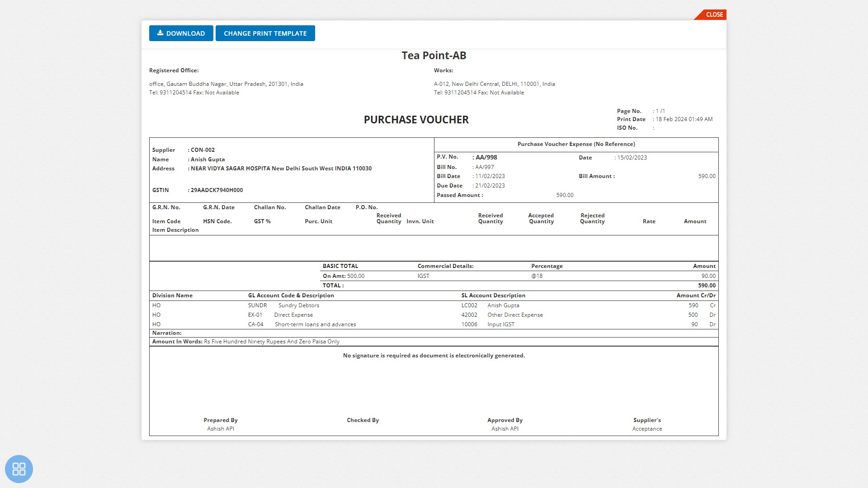Select supplier code CON-002
This screenshot has width=868, height=488.
click(x=203, y=150)
